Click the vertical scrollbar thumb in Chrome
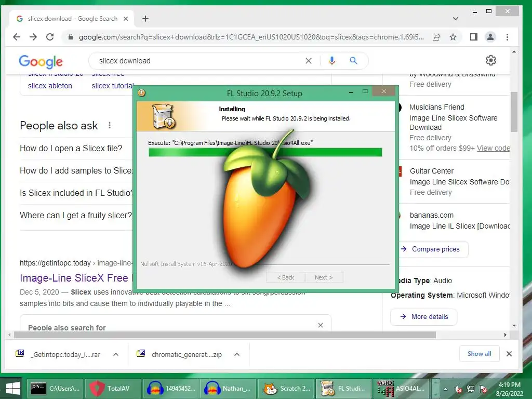 514,112
